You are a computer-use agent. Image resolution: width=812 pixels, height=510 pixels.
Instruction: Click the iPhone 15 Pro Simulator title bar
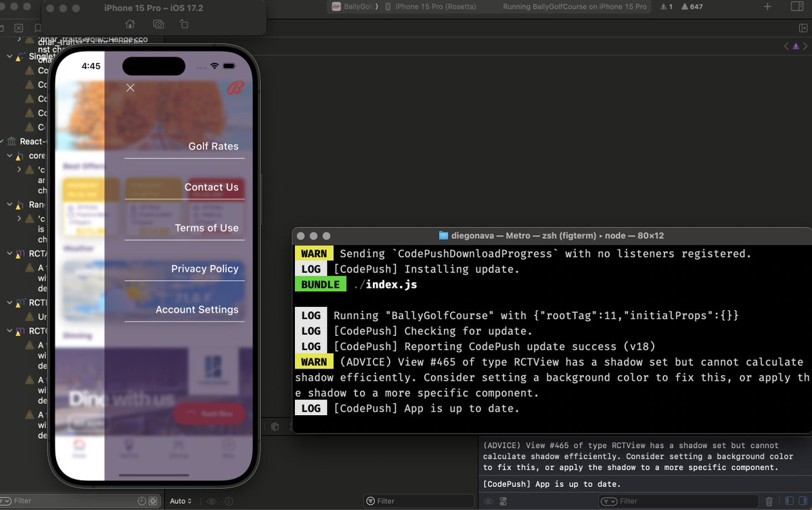[x=154, y=8]
